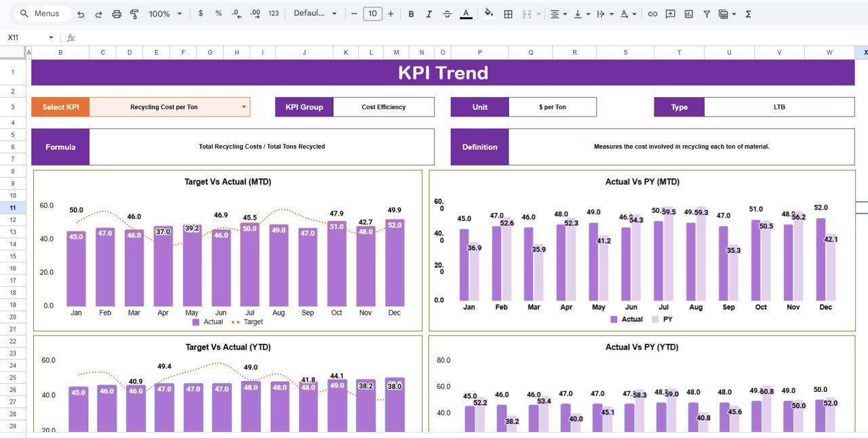Toggle italic formatting

[x=427, y=14]
